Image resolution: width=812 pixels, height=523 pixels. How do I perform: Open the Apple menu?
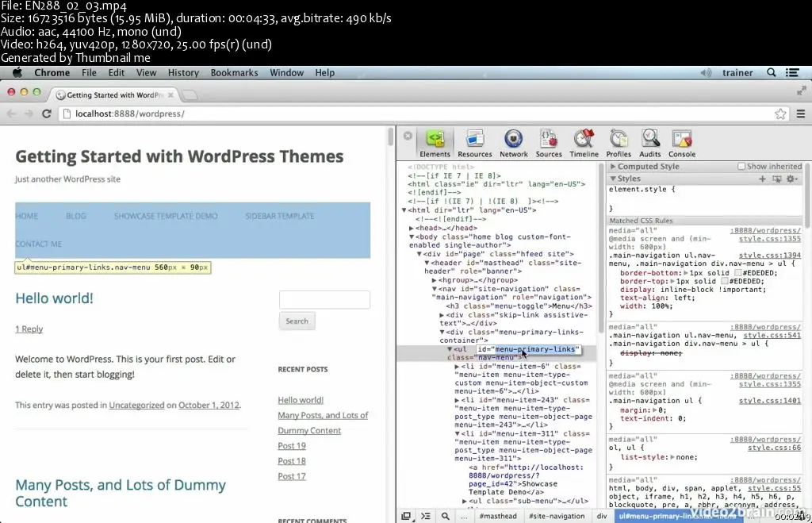tap(17, 72)
